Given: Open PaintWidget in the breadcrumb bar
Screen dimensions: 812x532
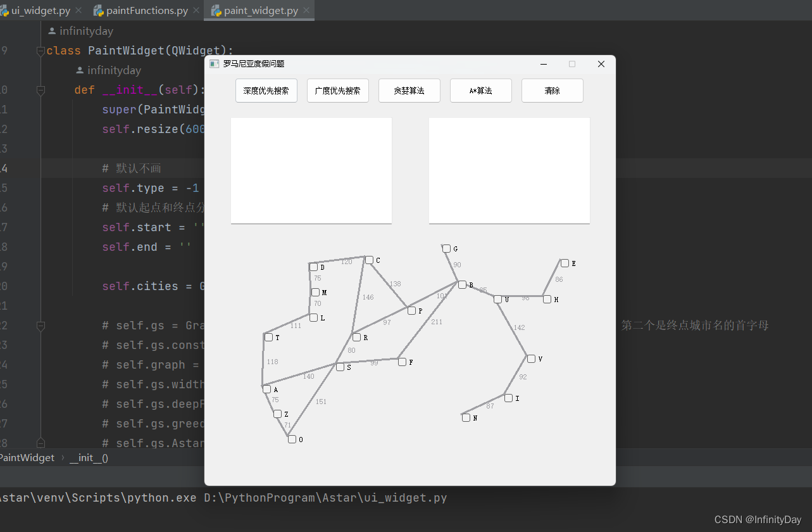Looking at the screenshot, I should point(27,458).
